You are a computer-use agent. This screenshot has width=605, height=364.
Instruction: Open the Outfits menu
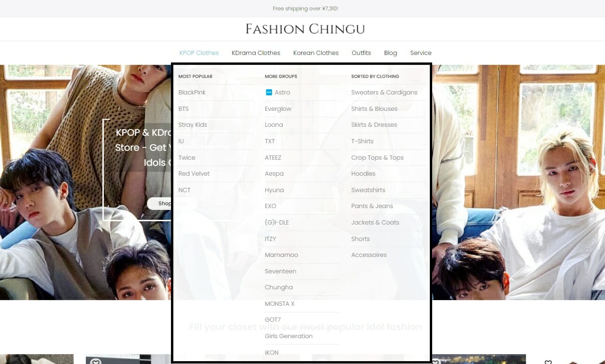click(x=361, y=53)
